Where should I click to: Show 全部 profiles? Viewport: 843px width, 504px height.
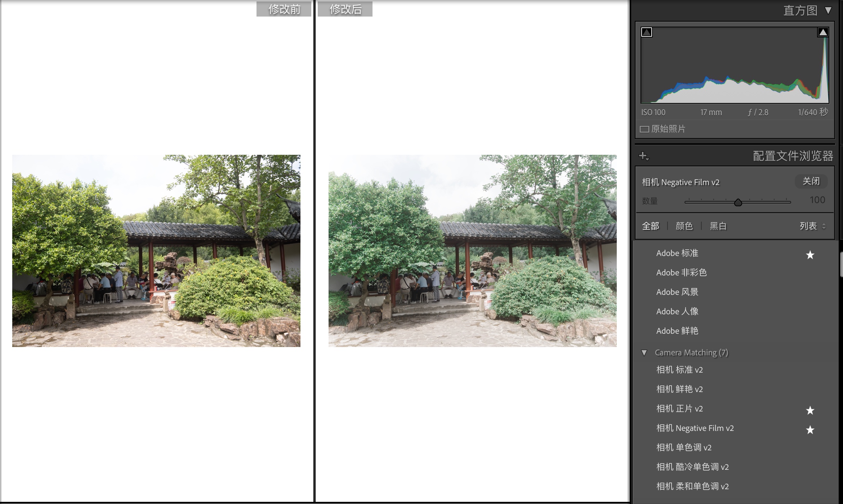(650, 226)
